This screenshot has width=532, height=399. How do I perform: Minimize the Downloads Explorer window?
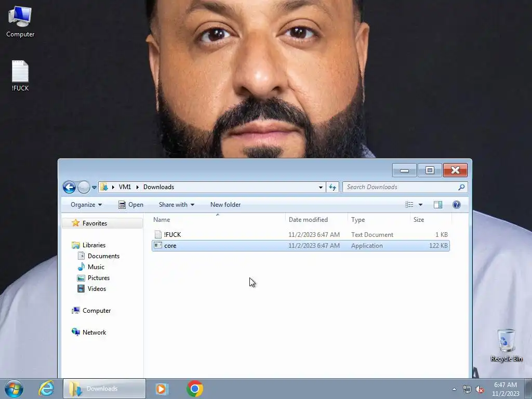[x=404, y=170]
